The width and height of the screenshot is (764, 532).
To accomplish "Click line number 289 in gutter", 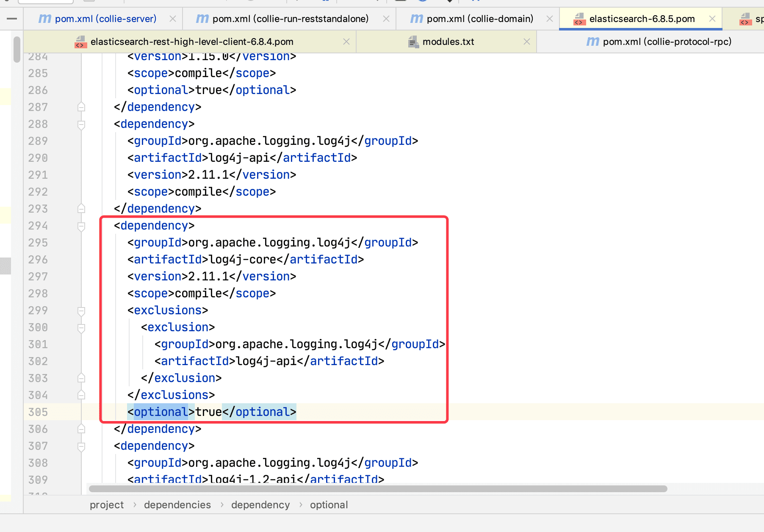I will pyautogui.click(x=38, y=141).
